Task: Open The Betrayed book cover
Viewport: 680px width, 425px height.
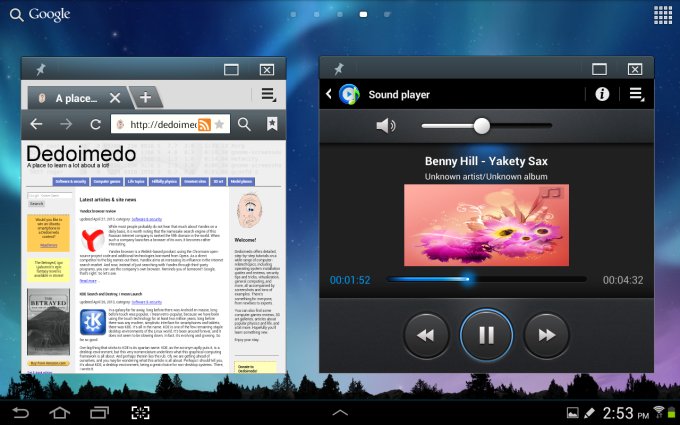Action: click(x=48, y=322)
